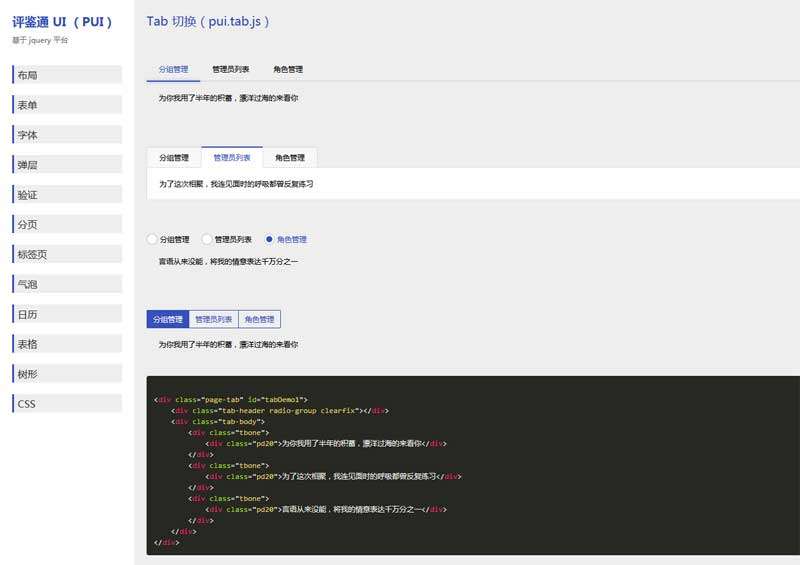Go to the 字体 sidebar section
The height and width of the screenshot is (565, 800).
point(66,135)
